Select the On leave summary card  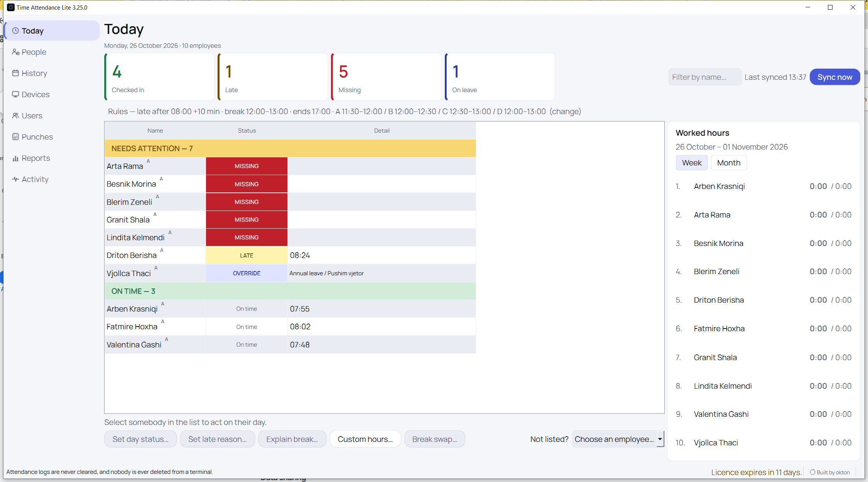click(x=500, y=77)
